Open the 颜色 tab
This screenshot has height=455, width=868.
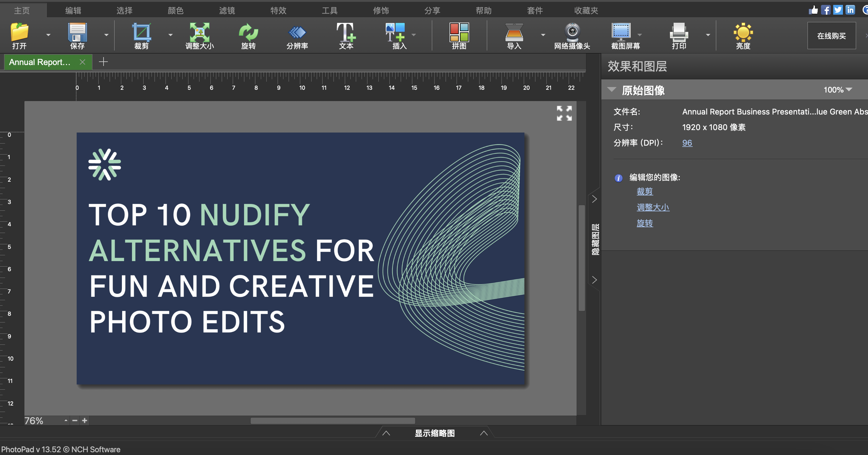(x=176, y=10)
